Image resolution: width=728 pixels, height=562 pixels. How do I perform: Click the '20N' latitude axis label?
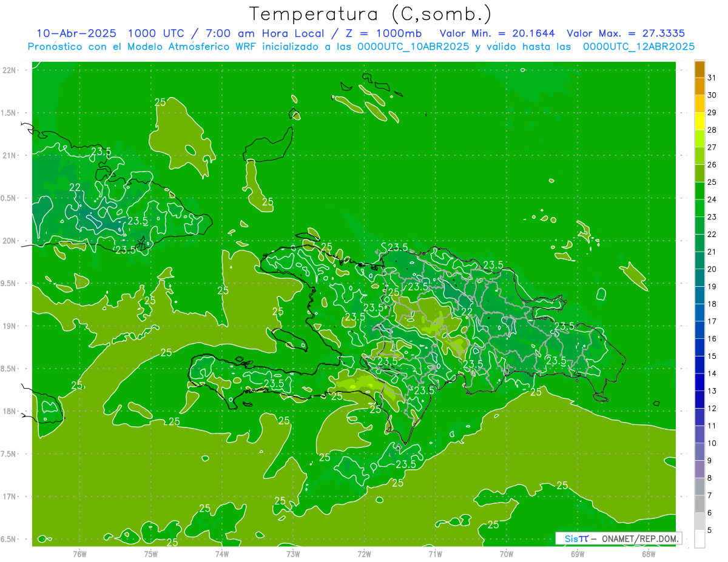[x=10, y=241]
